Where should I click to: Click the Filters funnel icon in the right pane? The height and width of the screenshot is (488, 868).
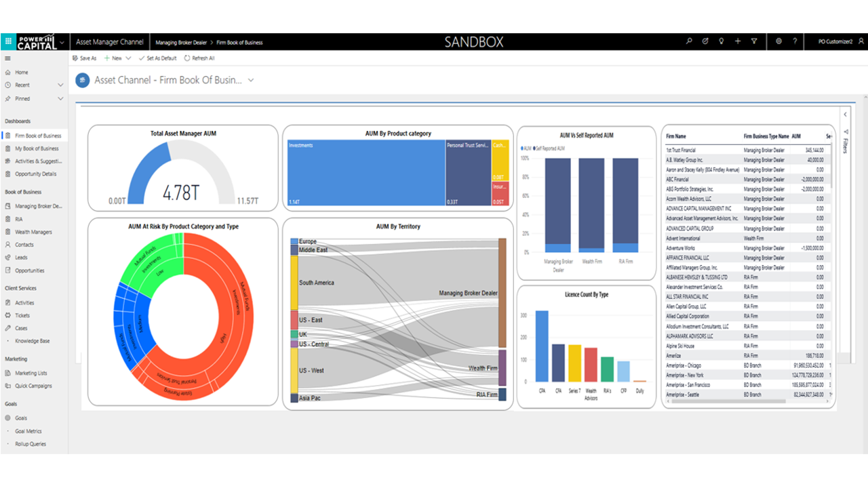tap(846, 133)
